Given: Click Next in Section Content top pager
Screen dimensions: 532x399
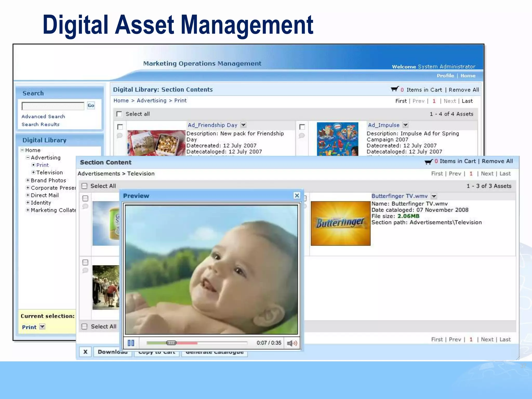Looking at the screenshot, I should point(487,174).
